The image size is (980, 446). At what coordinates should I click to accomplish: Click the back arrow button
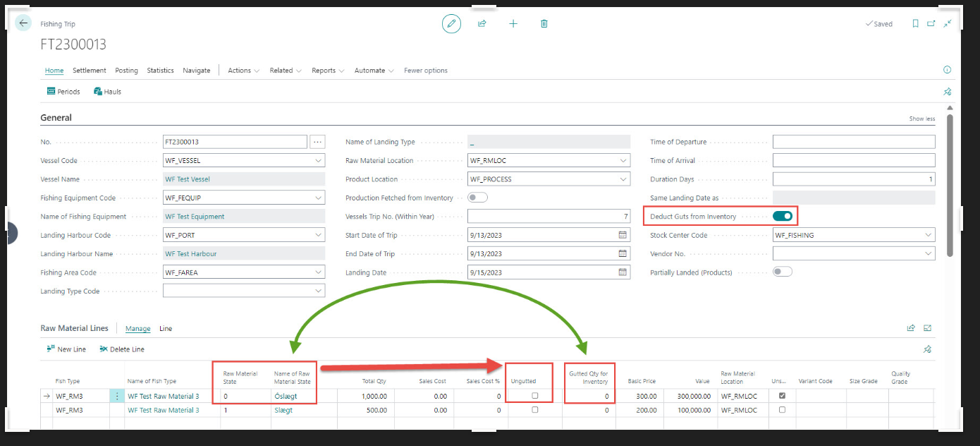click(x=23, y=23)
